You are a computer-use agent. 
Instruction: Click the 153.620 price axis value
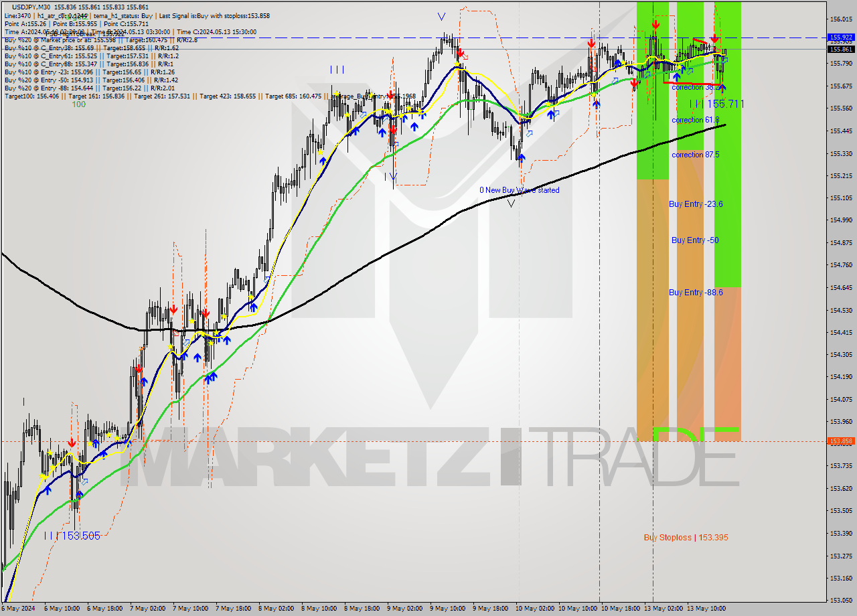(841, 488)
